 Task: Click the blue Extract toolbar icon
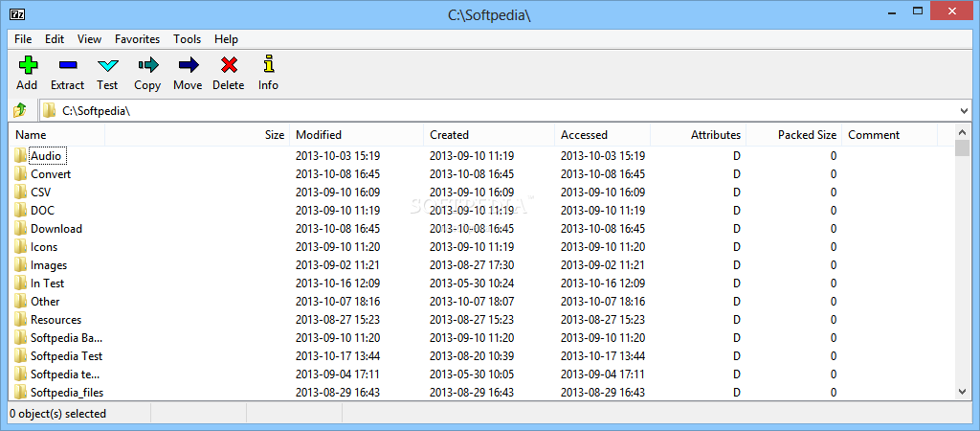pyautogui.click(x=68, y=64)
